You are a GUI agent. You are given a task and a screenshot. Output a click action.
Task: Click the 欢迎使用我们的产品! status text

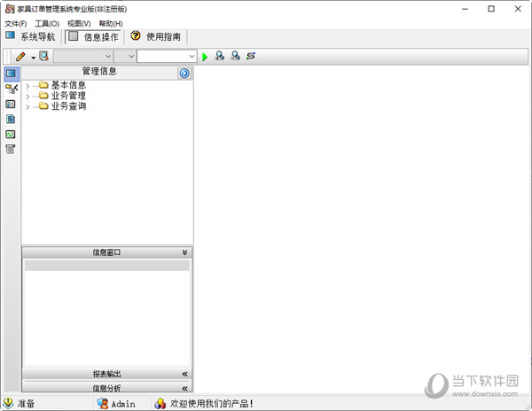point(212,404)
